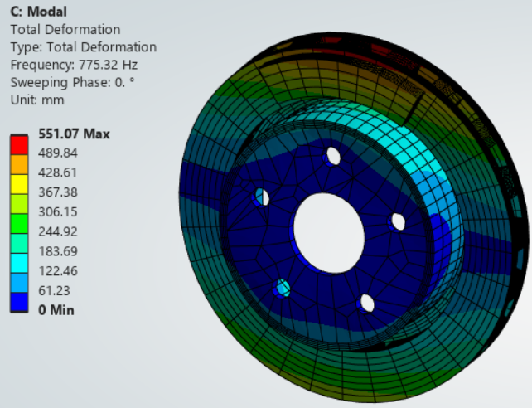532x408 pixels.
Task: Click the rightmost bolt hole on the hub
Action: [x=398, y=221]
